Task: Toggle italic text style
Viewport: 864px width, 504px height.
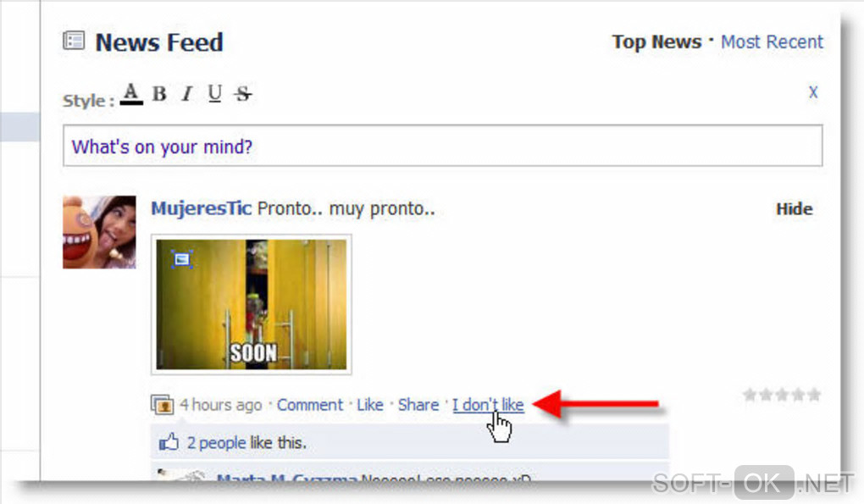Action: (x=187, y=94)
